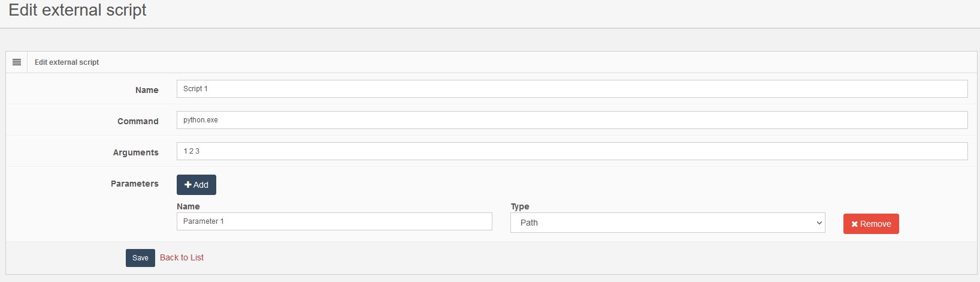980x282 pixels.
Task: Click the Parameters section label
Action: tap(135, 184)
